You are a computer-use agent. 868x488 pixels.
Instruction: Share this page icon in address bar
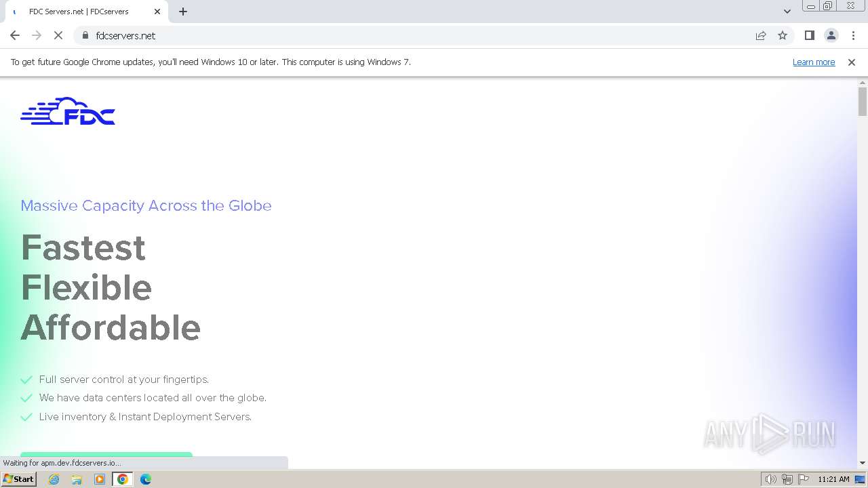[761, 35]
